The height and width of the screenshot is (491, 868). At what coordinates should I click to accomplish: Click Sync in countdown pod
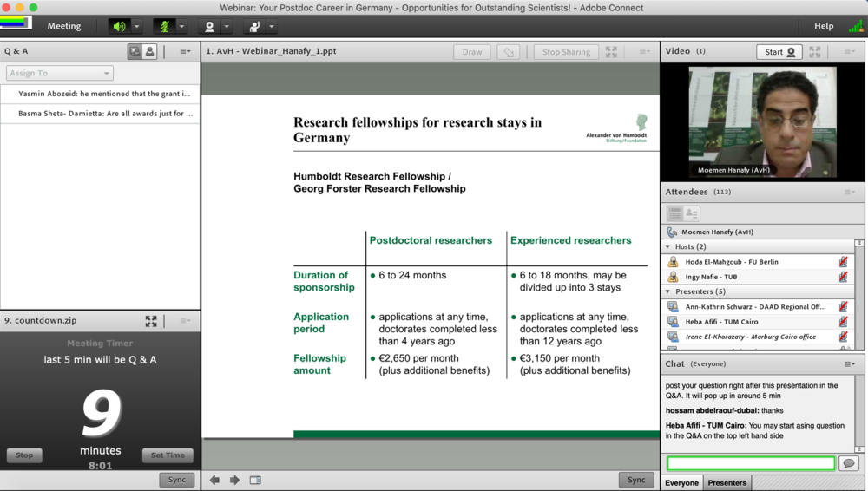pyautogui.click(x=177, y=480)
